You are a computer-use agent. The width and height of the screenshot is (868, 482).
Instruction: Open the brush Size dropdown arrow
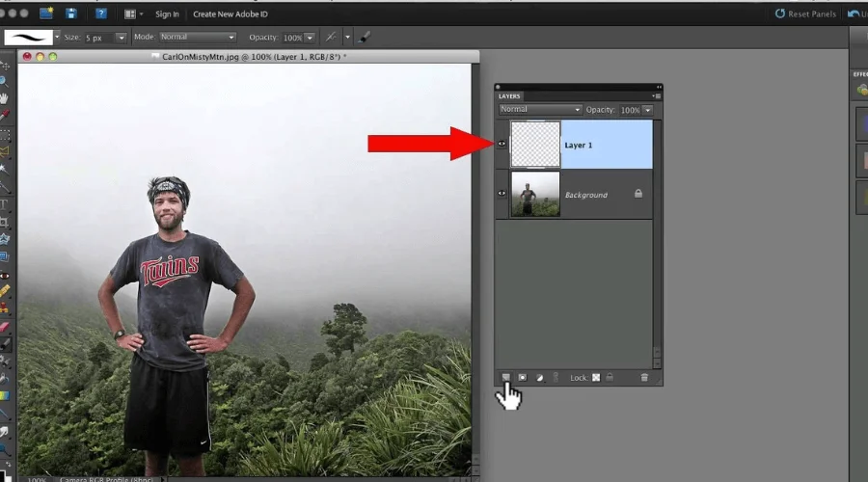tap(121, 38)
